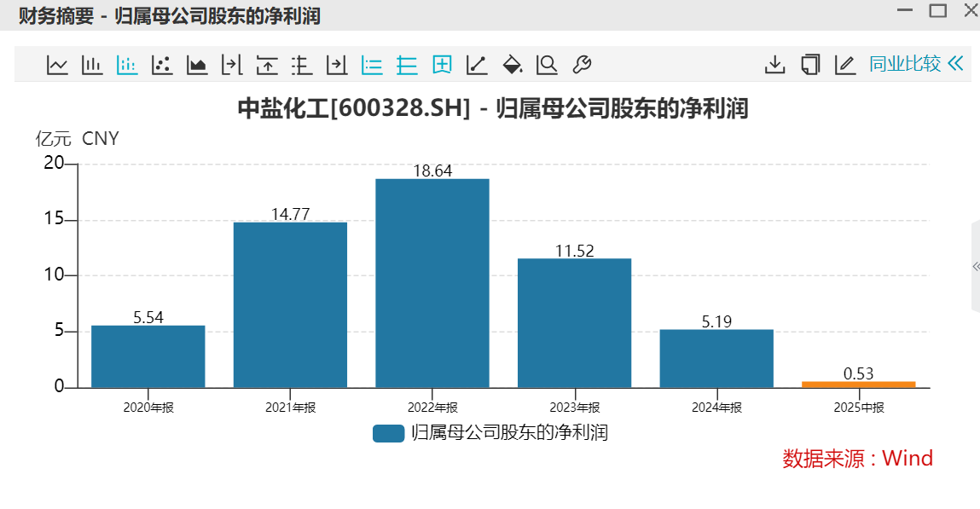
Task: Click the y-axis value 5
Action: (60, 331)
